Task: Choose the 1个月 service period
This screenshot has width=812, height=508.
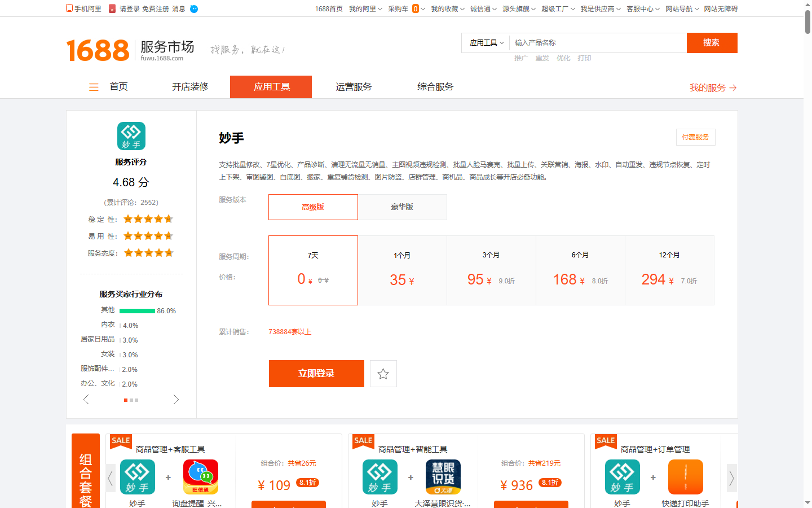Action: coord(402,270)
